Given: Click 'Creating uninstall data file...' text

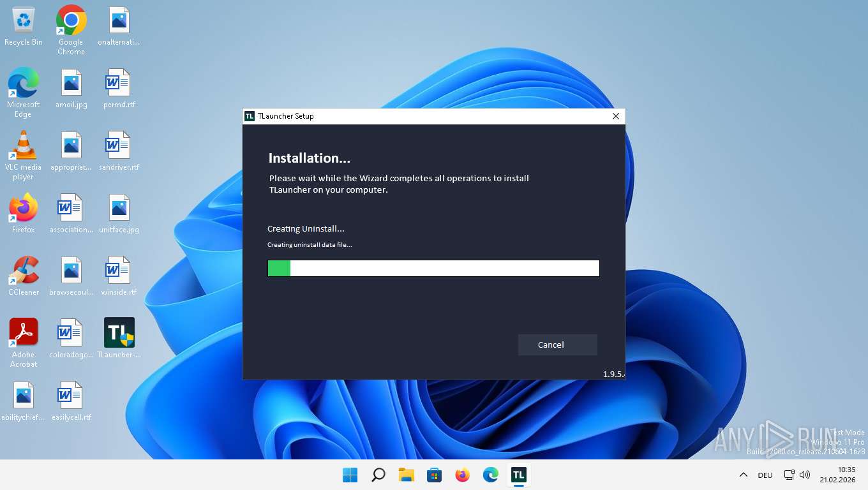Looking at the screenshot, I should 310,245.
